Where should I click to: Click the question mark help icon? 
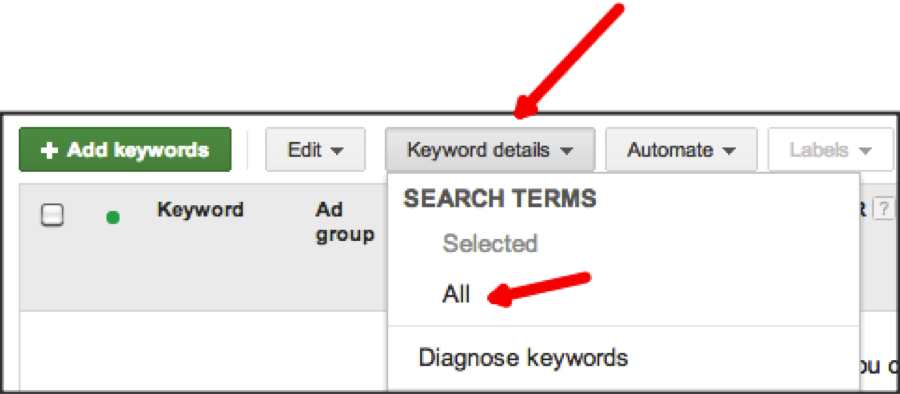884,210
